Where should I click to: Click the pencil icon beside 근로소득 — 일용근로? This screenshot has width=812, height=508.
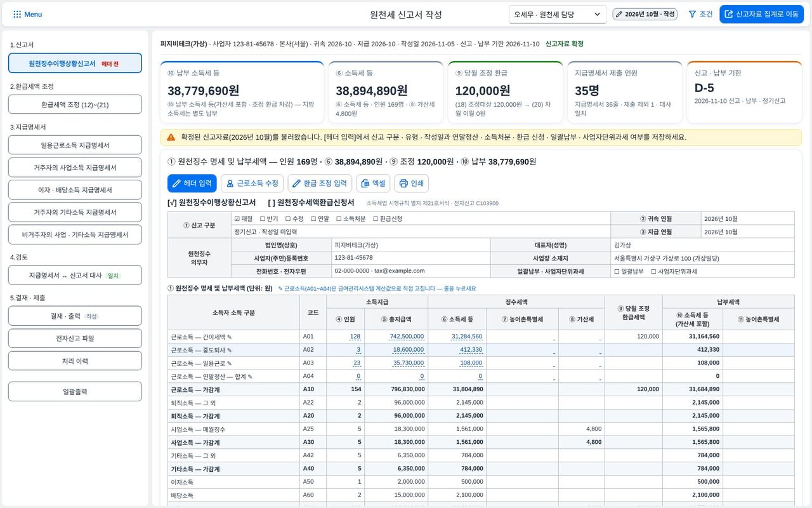pyautogui.click(x=230, y=363)
